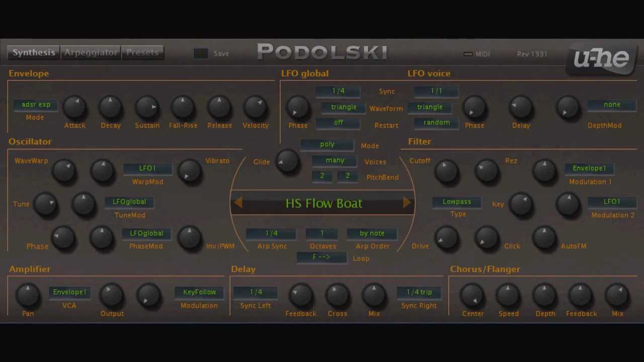Click the amplifier Pan knob
The width and height of the screenshot is (644, 362).
(x=28, y=295)
